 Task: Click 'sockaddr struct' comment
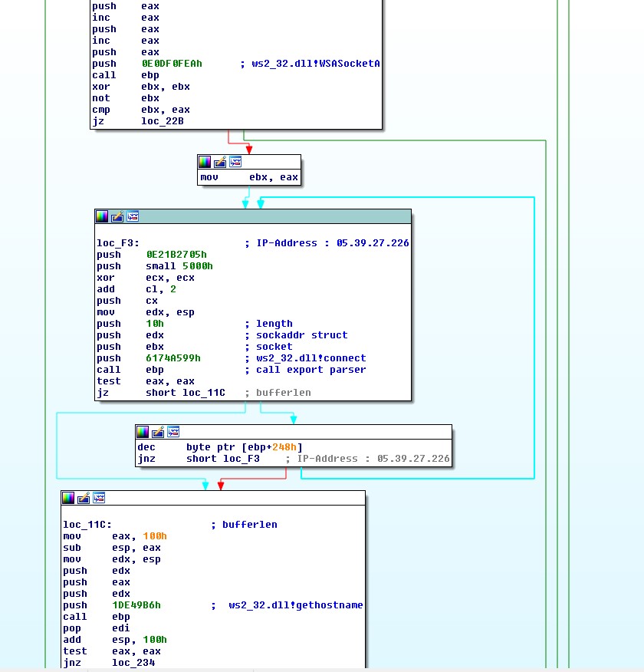[x=302, y=335]
